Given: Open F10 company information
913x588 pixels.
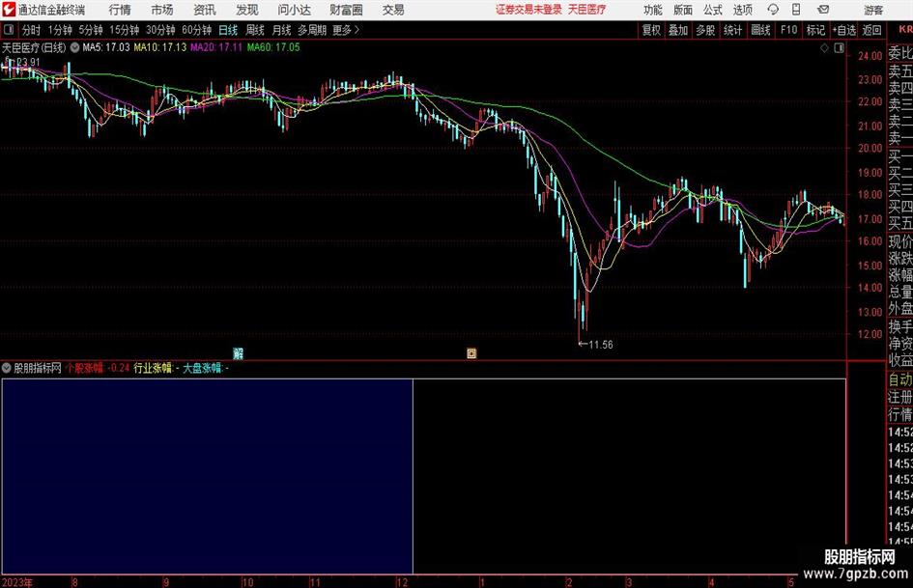Looking at the screenshot, I should pyautogui.click(x=788, y=30).
